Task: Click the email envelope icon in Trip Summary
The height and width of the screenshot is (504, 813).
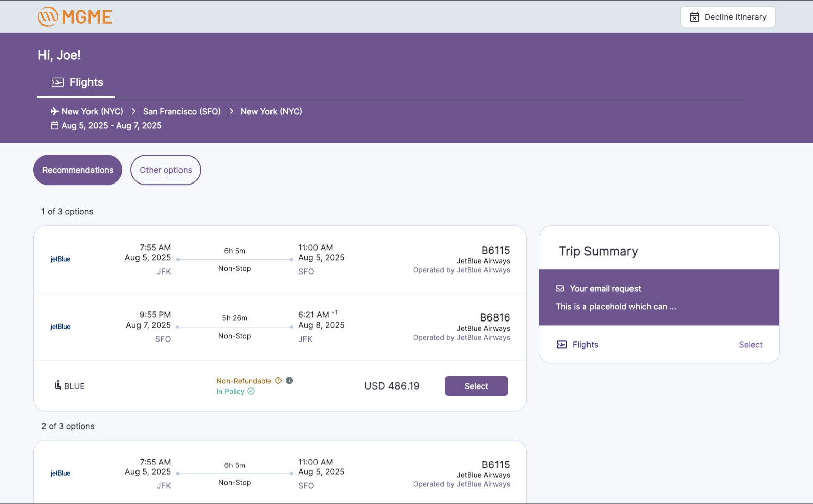Action: (x=560, y=288)
